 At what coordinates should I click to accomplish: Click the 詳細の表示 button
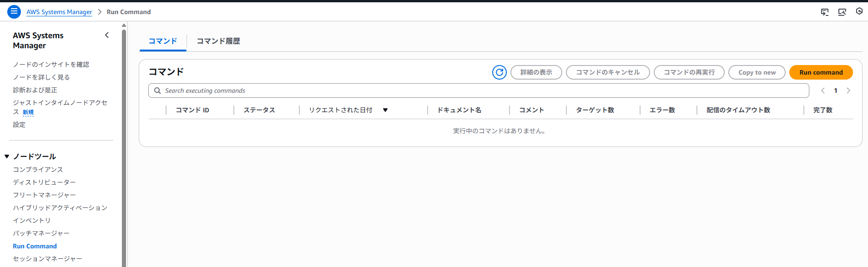click(536, 72)
